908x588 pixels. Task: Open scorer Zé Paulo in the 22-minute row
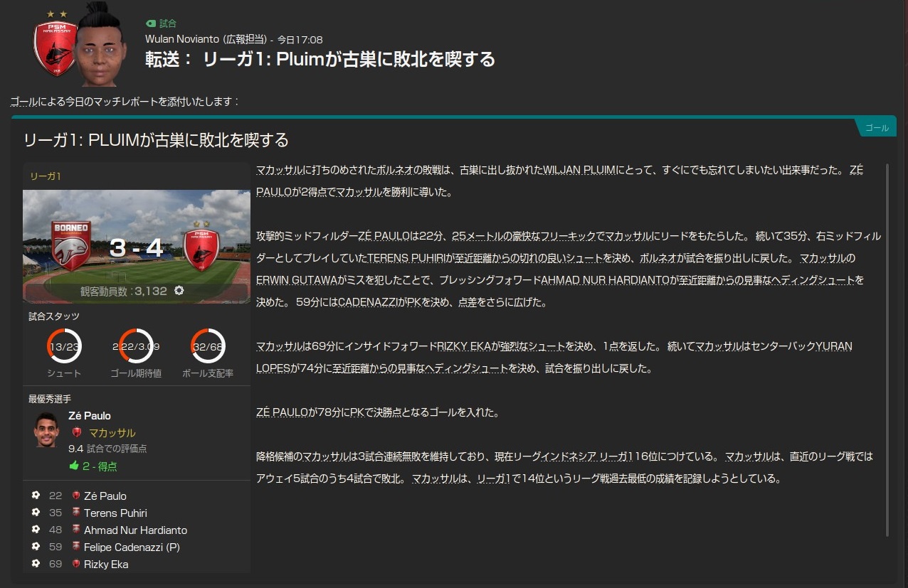pyautogui.click(x=105, y=496)
